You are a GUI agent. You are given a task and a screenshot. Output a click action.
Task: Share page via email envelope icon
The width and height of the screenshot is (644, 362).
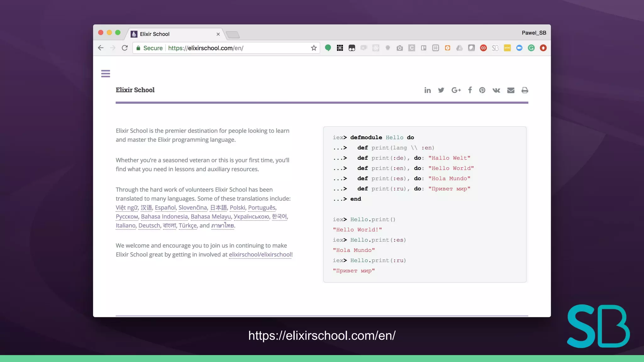(x=511, y=90)
